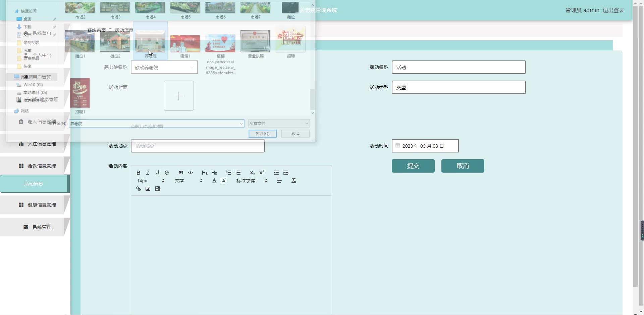Viewport: 644px width, 315px height.
Task: Select Win10 (C:) drive in navigation pane
Action: click(x=33, y=85)
